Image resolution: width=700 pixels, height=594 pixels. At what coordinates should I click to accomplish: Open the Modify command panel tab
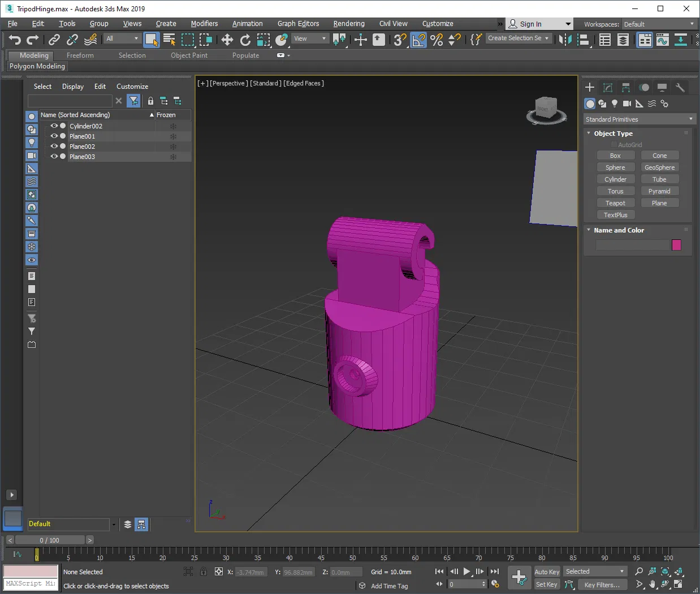[x=608, y=88]
